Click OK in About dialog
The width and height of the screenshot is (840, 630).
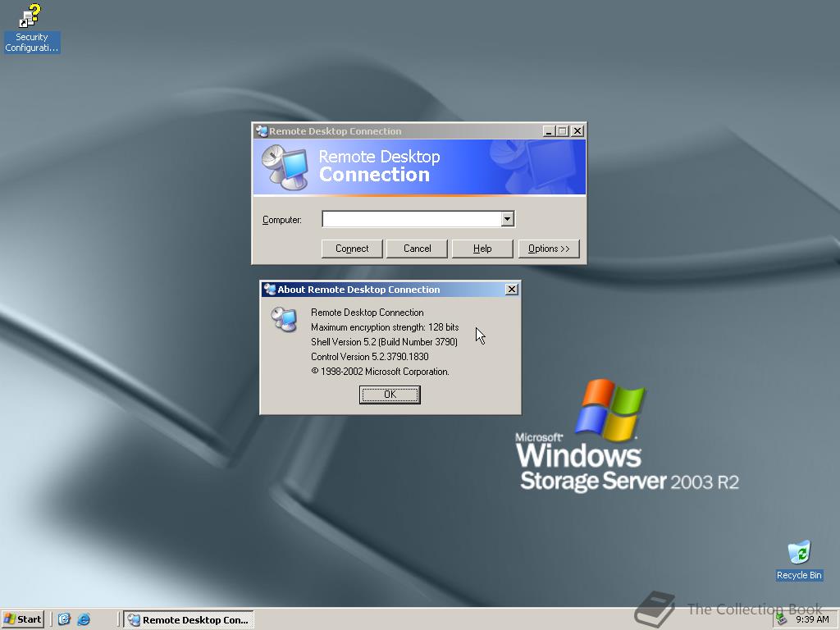pyautogui.click(x=390, y=395)
